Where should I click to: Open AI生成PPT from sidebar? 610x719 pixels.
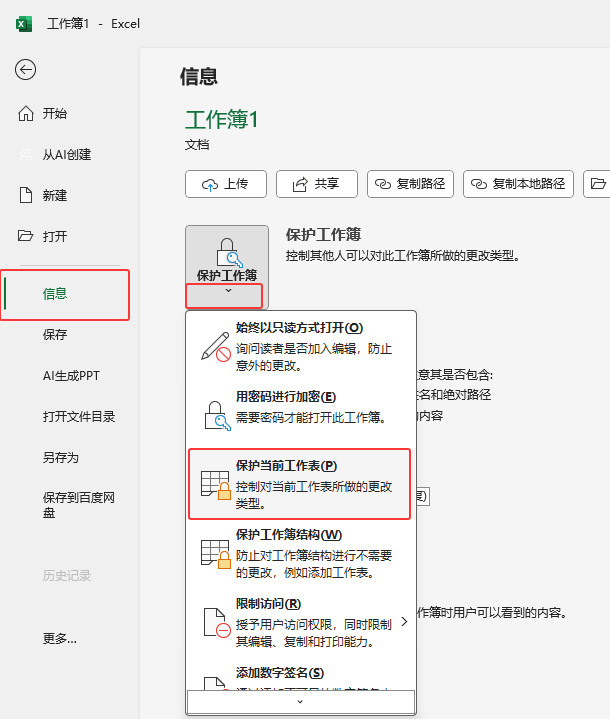tap(71, 376)
